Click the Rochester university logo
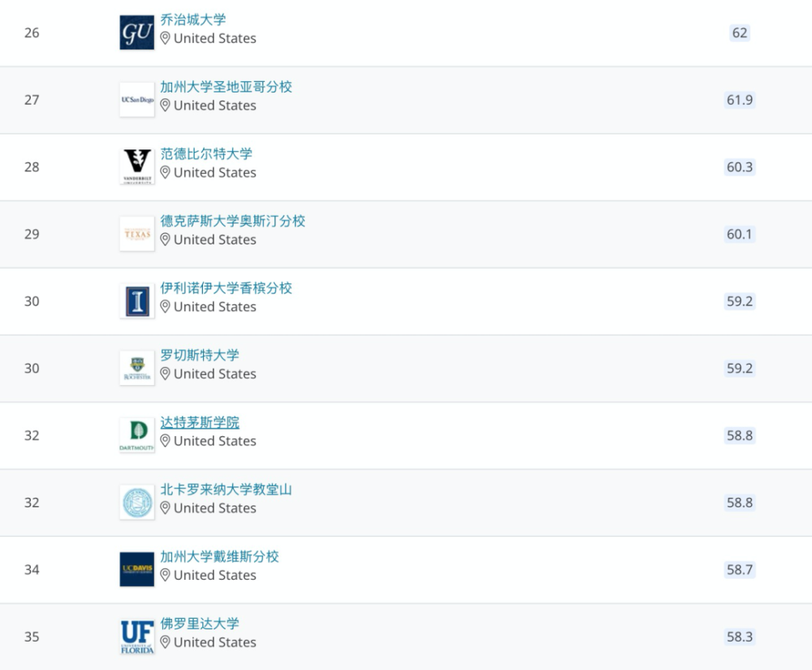 pos(136,368)
